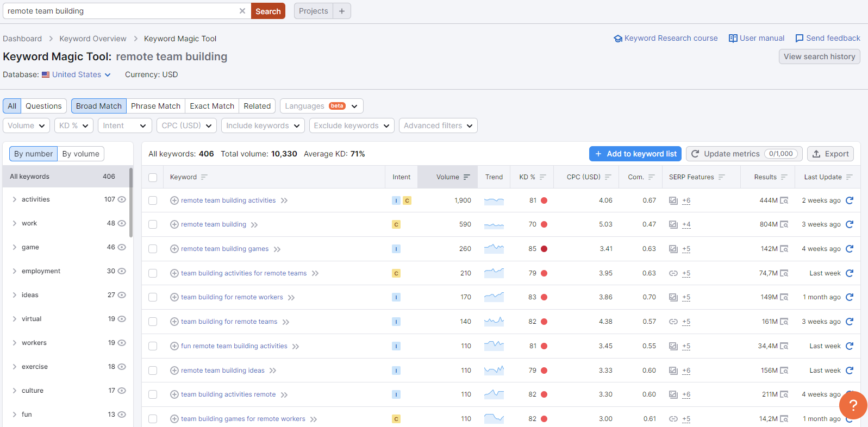Check the box for remote team building activities
The width and height of the screenshot is (868, 427).
153,200
